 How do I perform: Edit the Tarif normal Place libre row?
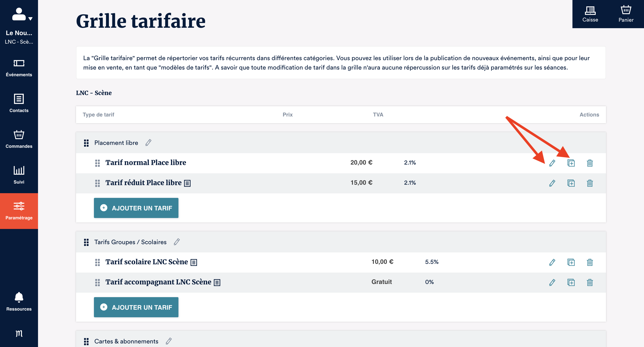click(552, 163)
